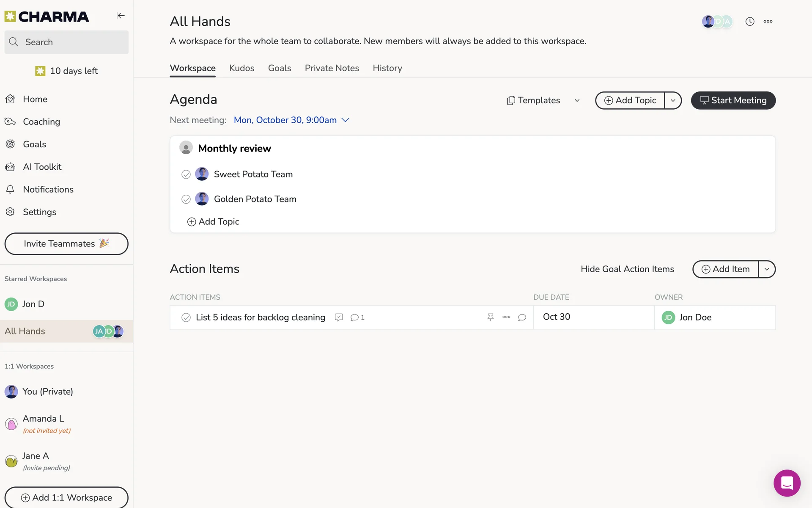This screenshot has width=812, height=508.
Task: Mark Sweet Potato Team topic complete
Action: click(x=186, y=174)
